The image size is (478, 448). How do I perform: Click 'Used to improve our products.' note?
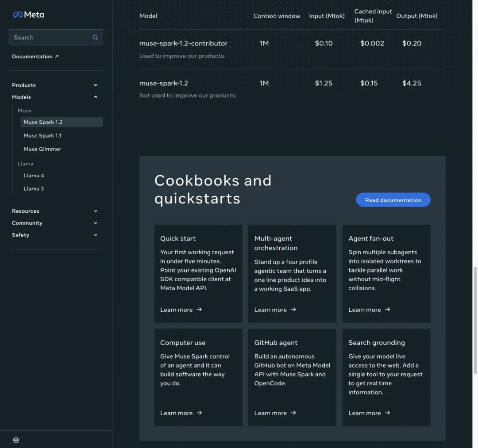pyautogui.click(x=182, y=56)
